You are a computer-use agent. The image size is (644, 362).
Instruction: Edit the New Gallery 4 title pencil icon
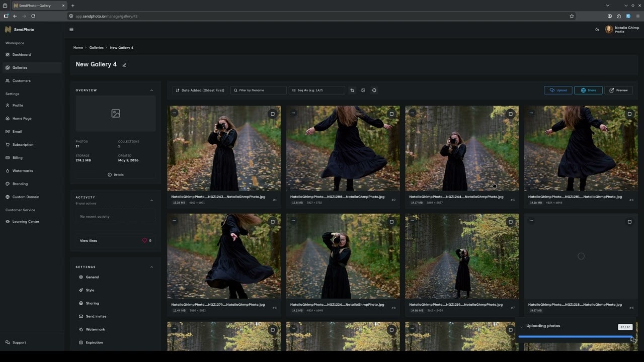(x=124, y=65)
